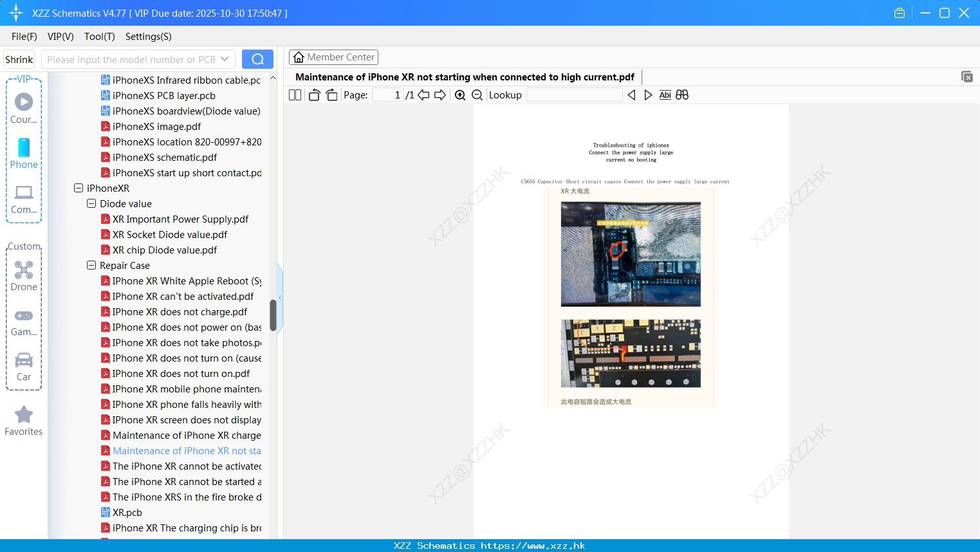Zoom in on the PDF
Screen dimensions: 980x552
click(x=460, y=95)
